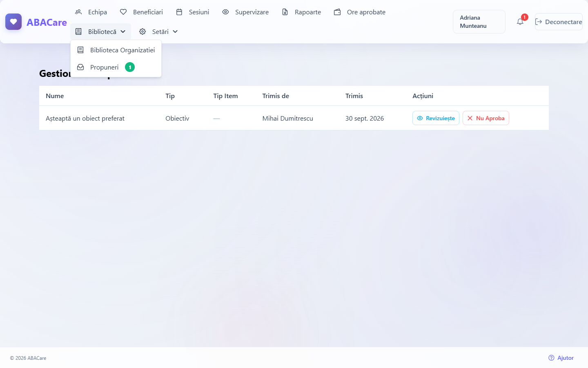Image resolution: width=588 pixels, height=368 pixels.
Task: Click the Rapoarte document icon
Action: pyautogui.click(x=285, y=12)
